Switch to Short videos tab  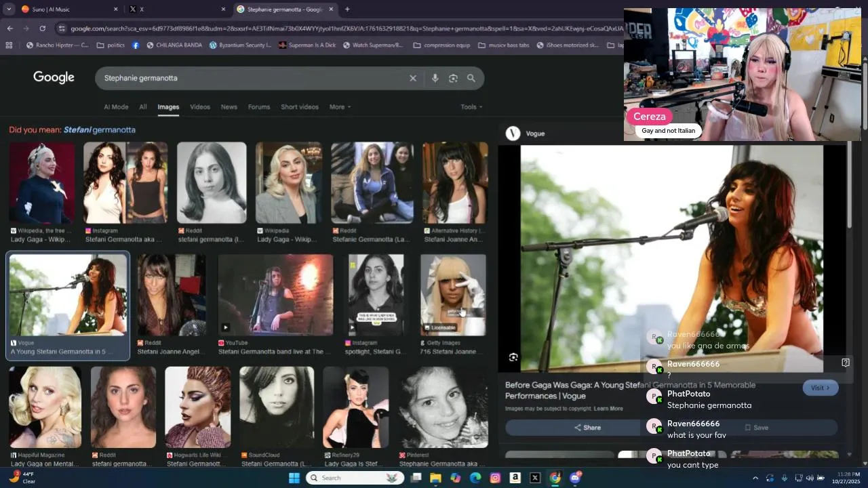coord(300,107)
